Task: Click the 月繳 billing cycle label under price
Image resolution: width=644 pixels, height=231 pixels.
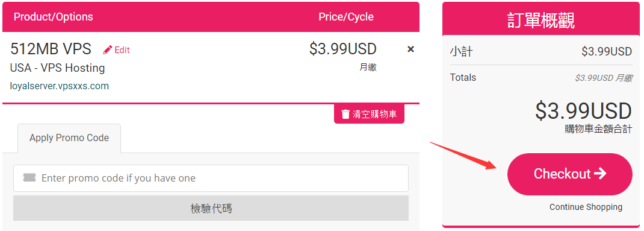Action: [368, 67]
